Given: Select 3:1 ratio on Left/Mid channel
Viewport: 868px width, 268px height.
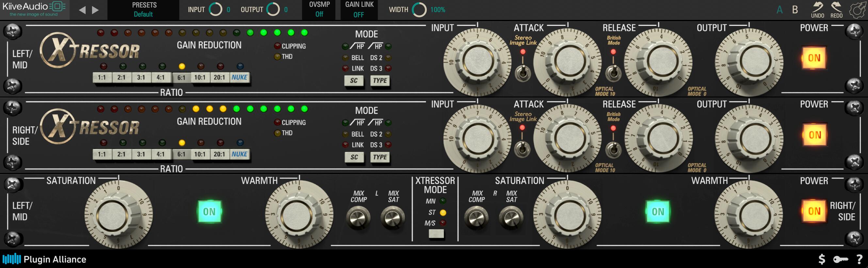Looking at the screenshot, I should point(141,78).
